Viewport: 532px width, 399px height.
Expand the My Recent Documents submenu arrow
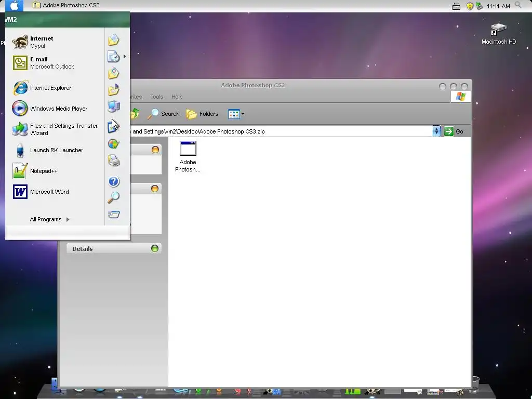[x=125, y=56]
